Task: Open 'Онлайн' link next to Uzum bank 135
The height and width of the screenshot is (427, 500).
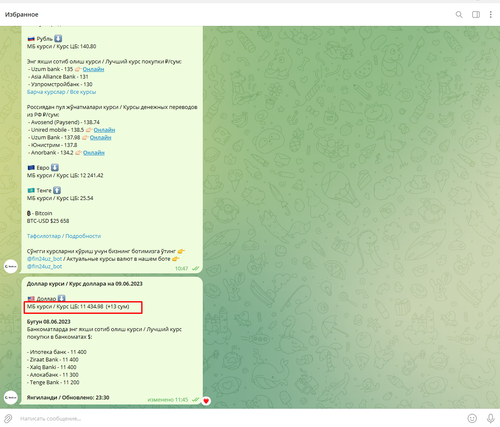Action: click(x=93, y=69)
